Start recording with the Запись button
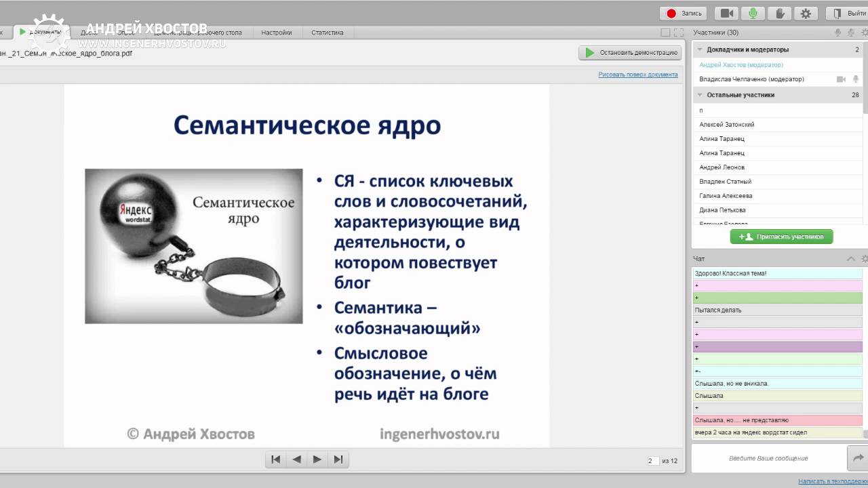 click(x=683, y=13)
